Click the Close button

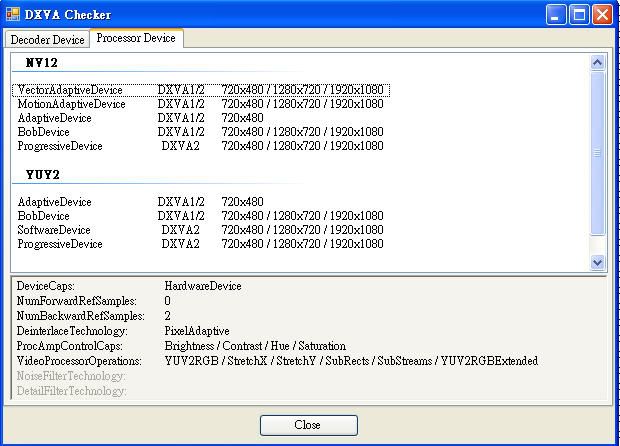309,425
